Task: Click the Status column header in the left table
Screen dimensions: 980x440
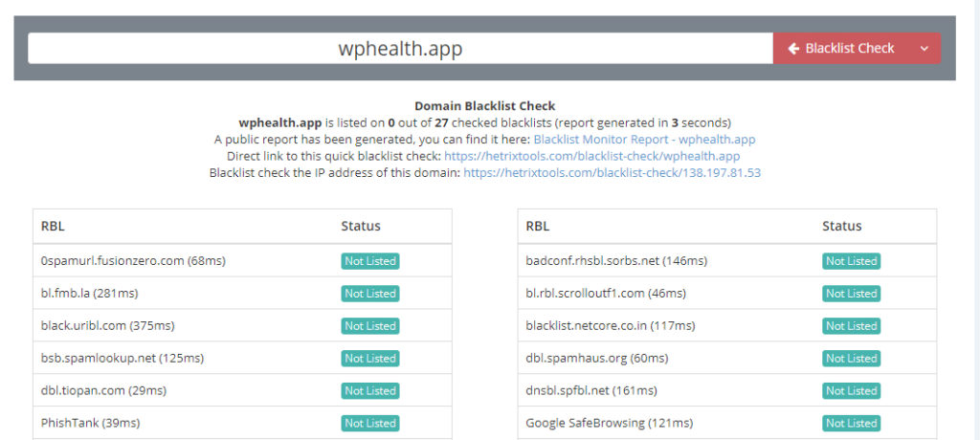Action: [361, 227]
